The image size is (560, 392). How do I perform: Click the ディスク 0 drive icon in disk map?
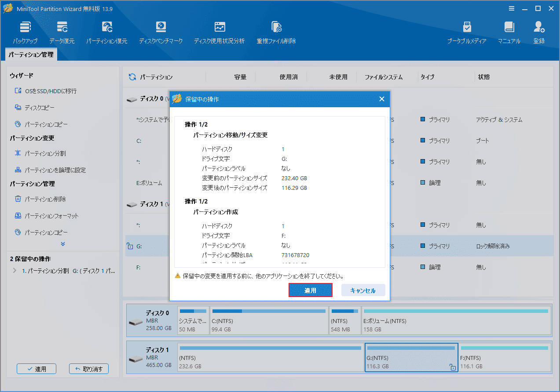(135, 322)
